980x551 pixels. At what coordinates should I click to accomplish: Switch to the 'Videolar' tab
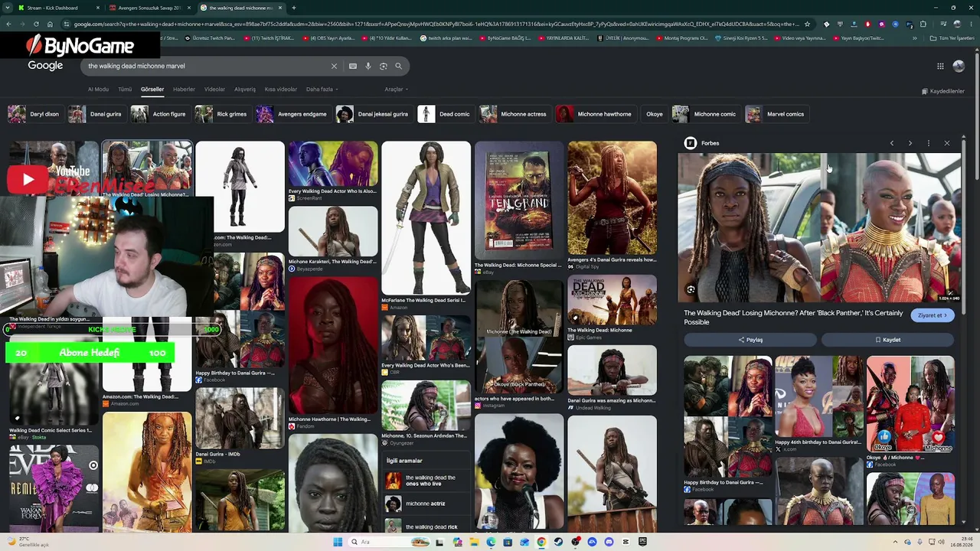[x=214, y=90]
